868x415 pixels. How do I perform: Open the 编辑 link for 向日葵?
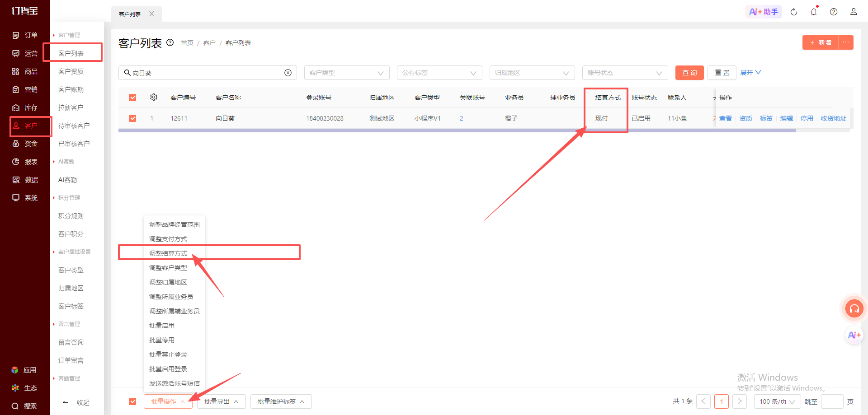[x=787, y=118]
